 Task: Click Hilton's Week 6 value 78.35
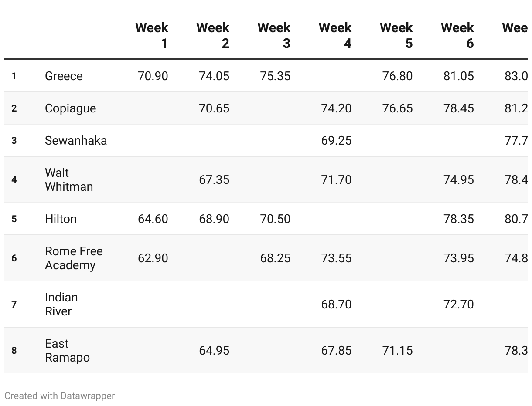click(458, 219)
